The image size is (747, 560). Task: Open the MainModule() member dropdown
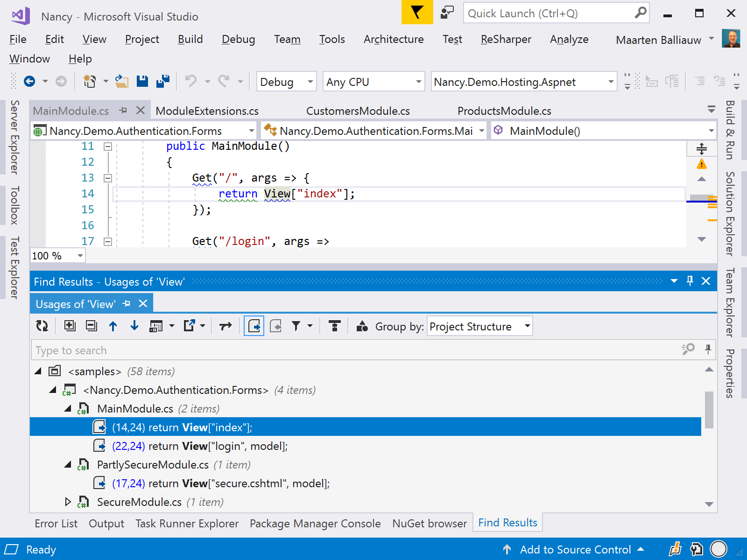click(604, 131)
